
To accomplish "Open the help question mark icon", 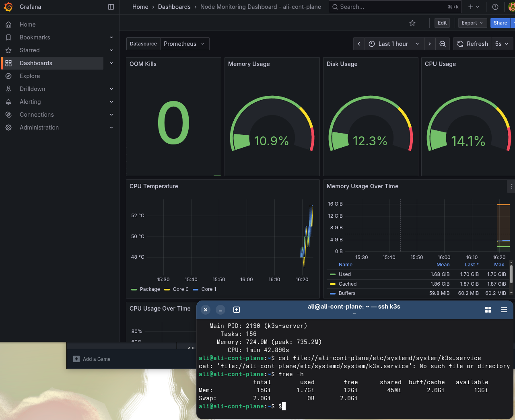I will pyautogui.click(x=495, y=7).
